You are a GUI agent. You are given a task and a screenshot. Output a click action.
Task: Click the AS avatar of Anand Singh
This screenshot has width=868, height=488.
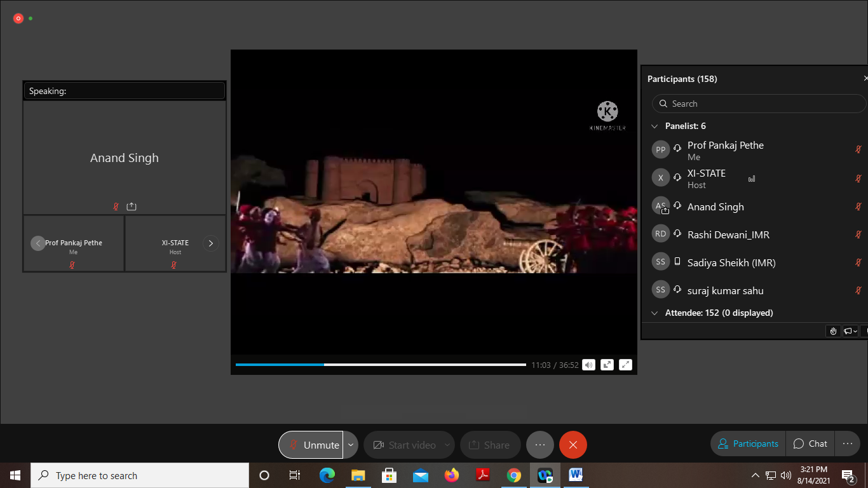(661, 206)
